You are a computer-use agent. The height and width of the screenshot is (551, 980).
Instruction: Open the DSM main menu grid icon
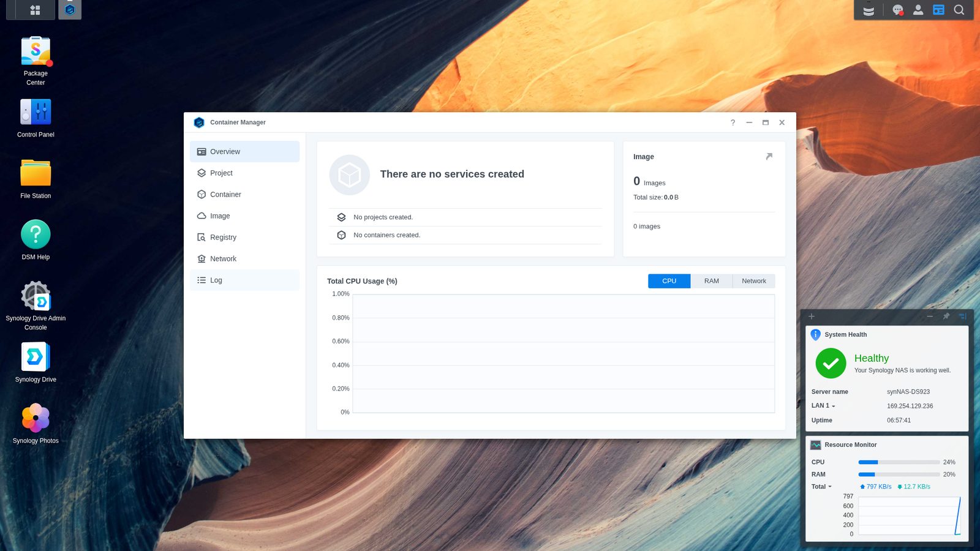[x=35, y=10]
